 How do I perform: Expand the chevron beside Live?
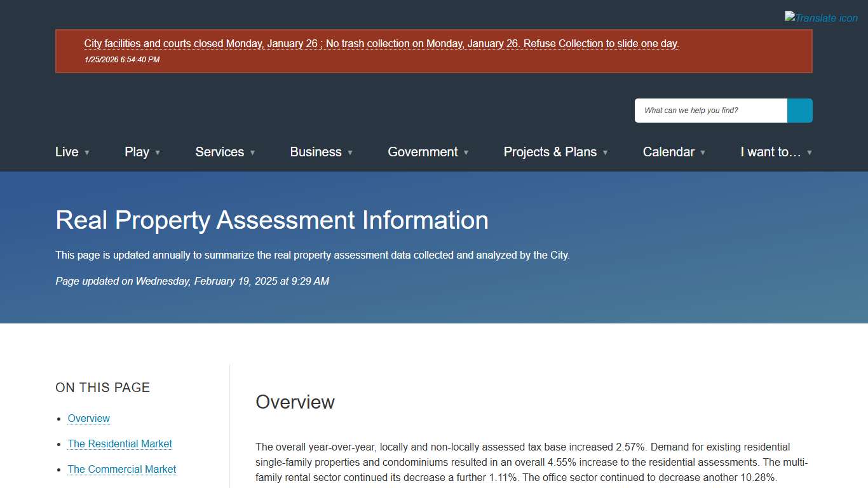pyautogui.click(x=88, y=153)
